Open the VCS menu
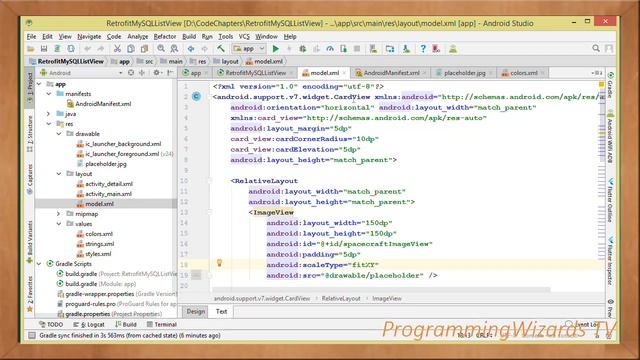The image size is (640, 360). tap(244, 37)
